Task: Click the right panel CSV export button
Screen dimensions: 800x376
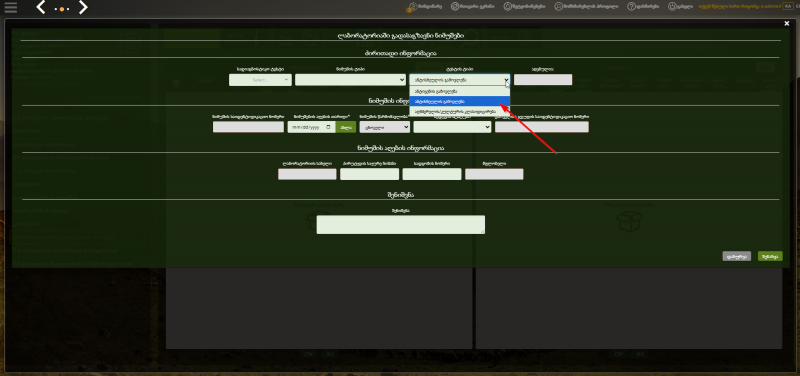Action: coord(618,354)
